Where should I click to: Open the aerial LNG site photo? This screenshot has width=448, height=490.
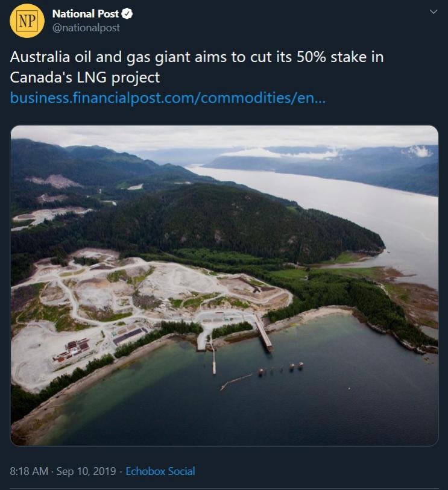coord(224,285)
